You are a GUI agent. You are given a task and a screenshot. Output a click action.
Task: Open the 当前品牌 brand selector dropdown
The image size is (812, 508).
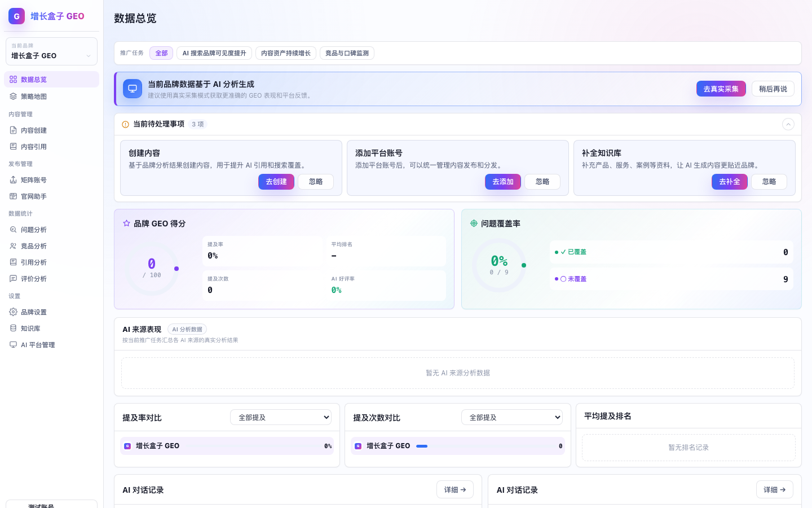(x=51, y=51)
